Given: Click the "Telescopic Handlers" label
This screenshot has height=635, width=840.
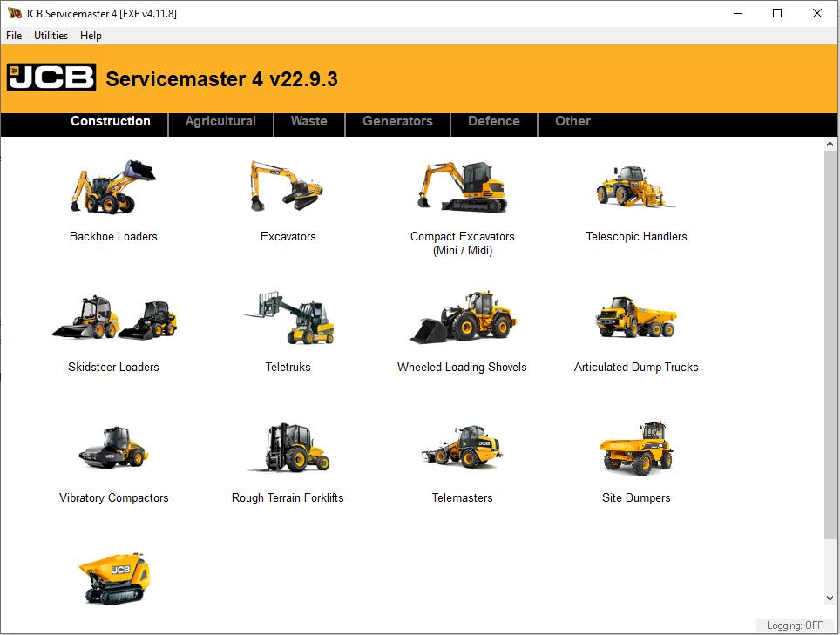Looking at the screenshot, I should click(636, 236).
